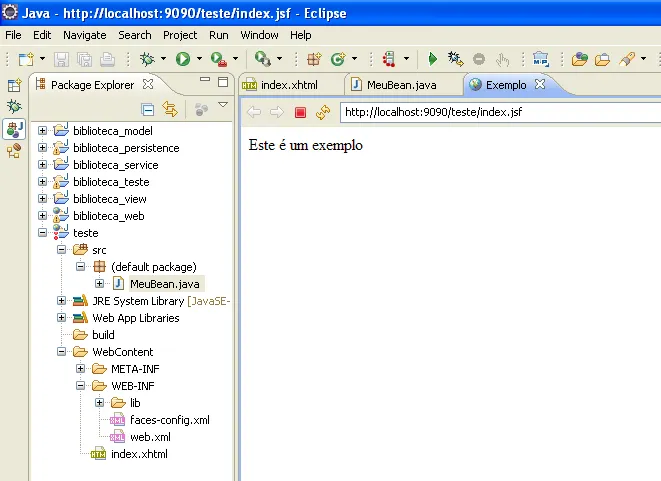The width and height of the screenshot is (661, 481).
Task: Open the Project menu
Action: click(180, 35)
